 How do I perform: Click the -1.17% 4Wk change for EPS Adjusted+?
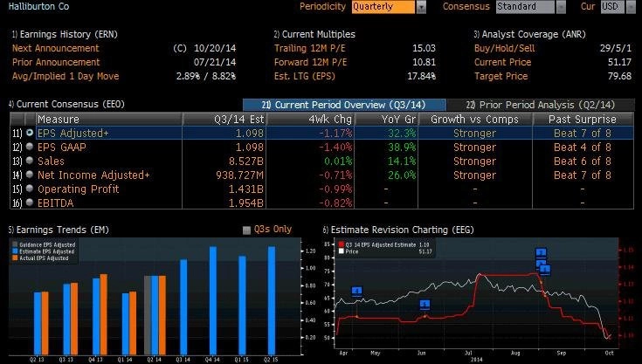[x=335, y=134]
